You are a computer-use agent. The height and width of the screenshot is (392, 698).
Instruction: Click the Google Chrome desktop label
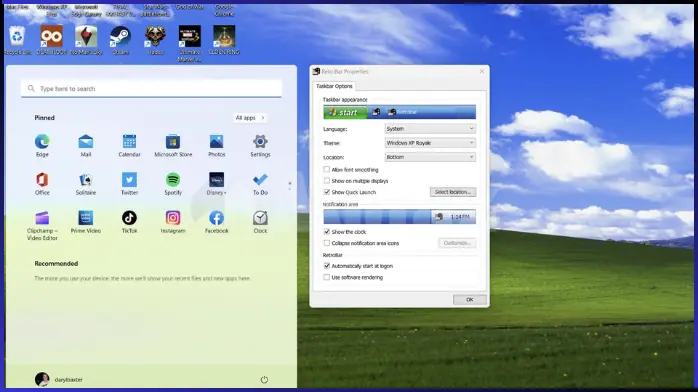click(x=224, y=11)
